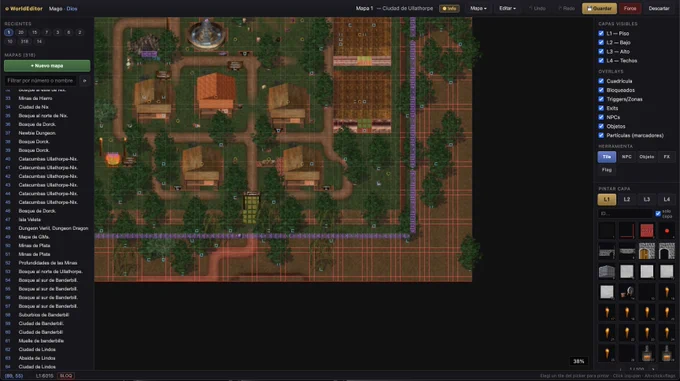680x381 pixels.
Task: Select the Objeto tool
Action: (647, 157)
